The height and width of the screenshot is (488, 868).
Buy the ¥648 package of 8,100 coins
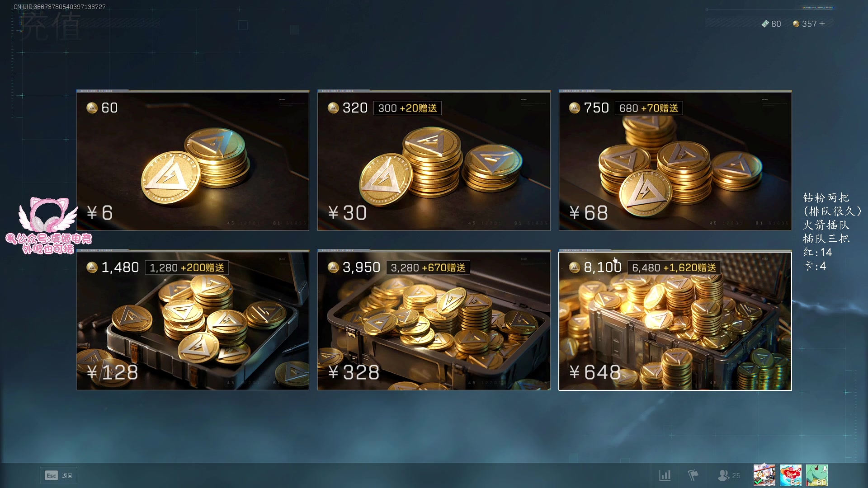675,320
